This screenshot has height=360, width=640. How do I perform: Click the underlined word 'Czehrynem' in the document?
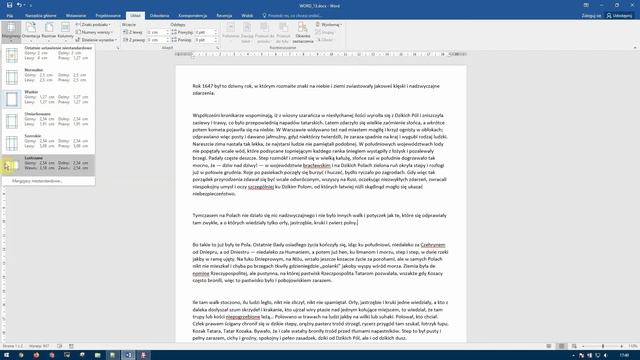[x=433, y=245]
